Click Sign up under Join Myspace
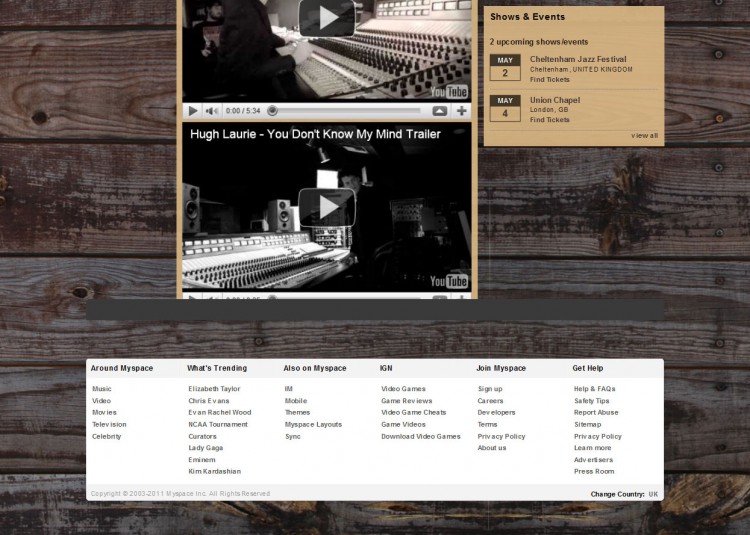Image resolution: width=750 pixels, height=535 pixels. pos(490,389)
